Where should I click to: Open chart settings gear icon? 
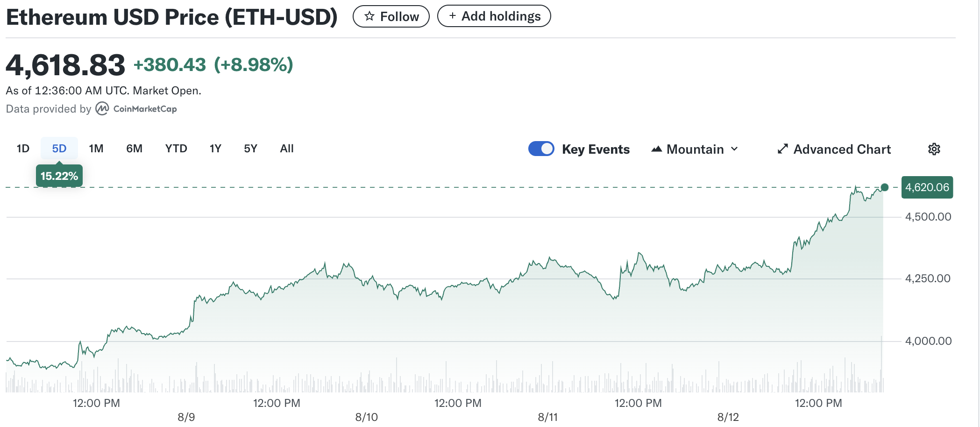click(x=934, y=149)
